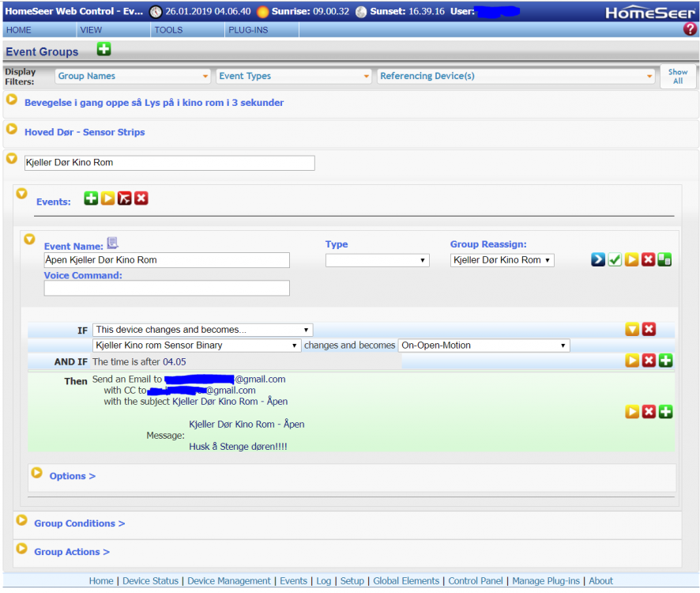Click the Voice Command input field
This screenshot has height=593, width=700.
[x=166, y=288]
